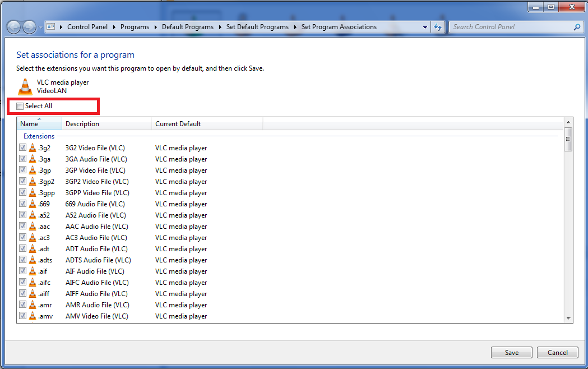Sort the list by Current Default column
This screenshot has width=588, height=369.
coord(207,124)
